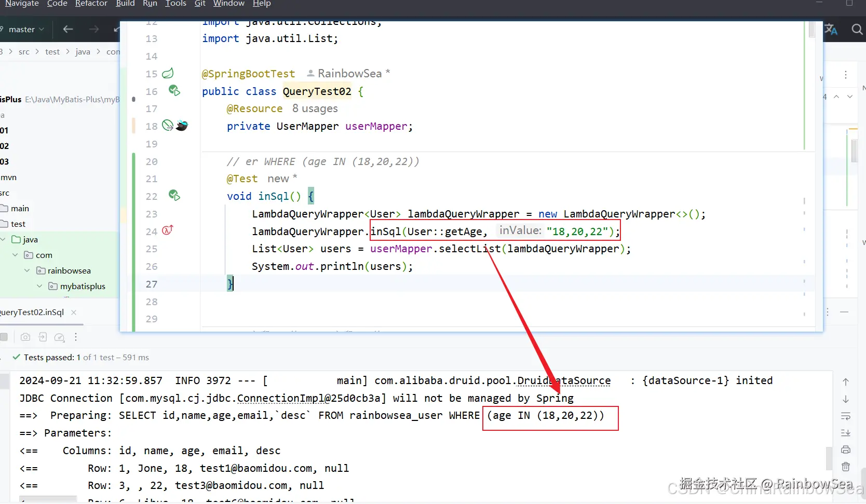Open the editor tab options kebab menu
The height and width of the screenshot is (504, 866).
(846, 75)
